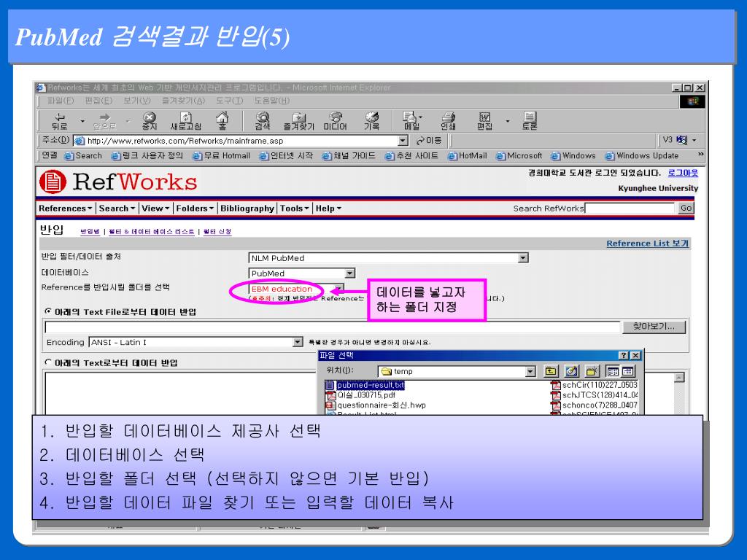Open the References menu in RefWorks
Screen dimensions: 747x560
click(x=65, y=208)
